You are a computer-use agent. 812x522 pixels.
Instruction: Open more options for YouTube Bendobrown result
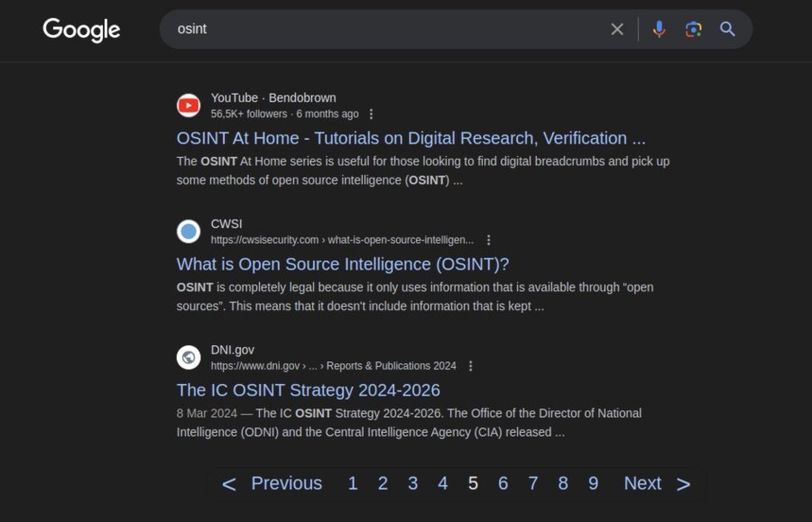pyautogui.click(x=372, y=114)
